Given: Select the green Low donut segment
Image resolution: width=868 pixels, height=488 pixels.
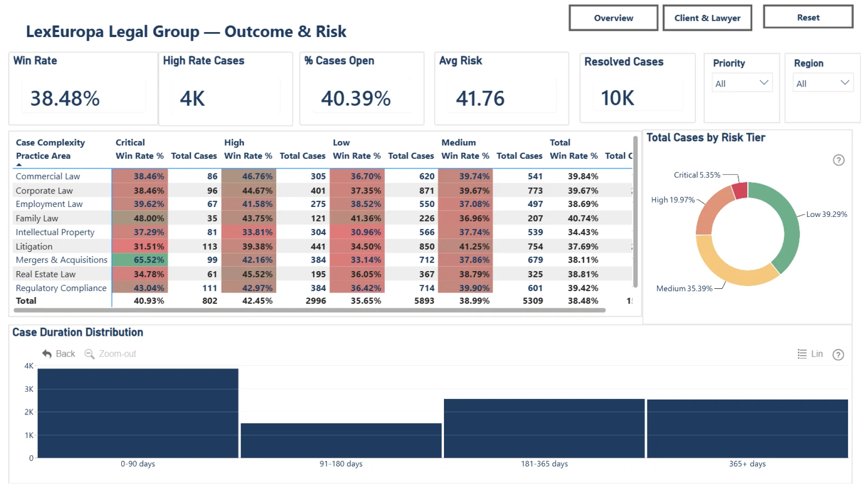Looking at the screenshot, I should click(791, 226).
